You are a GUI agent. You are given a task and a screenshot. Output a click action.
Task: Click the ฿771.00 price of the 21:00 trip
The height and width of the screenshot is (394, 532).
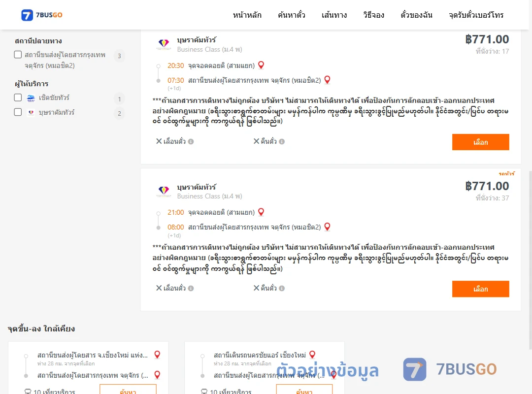(487, 186)
